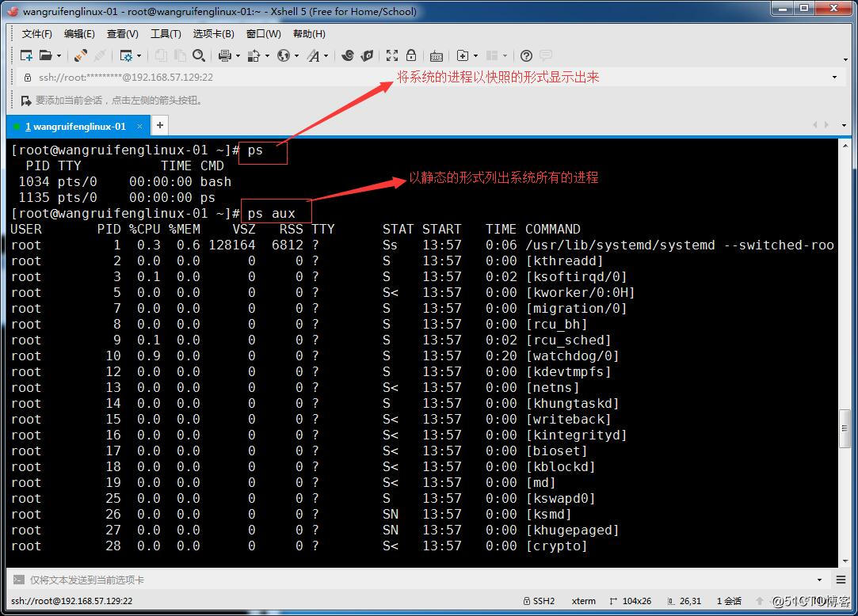Click the compose bar send-text icon
The image size is (858, 616).
tap(18, 580)
